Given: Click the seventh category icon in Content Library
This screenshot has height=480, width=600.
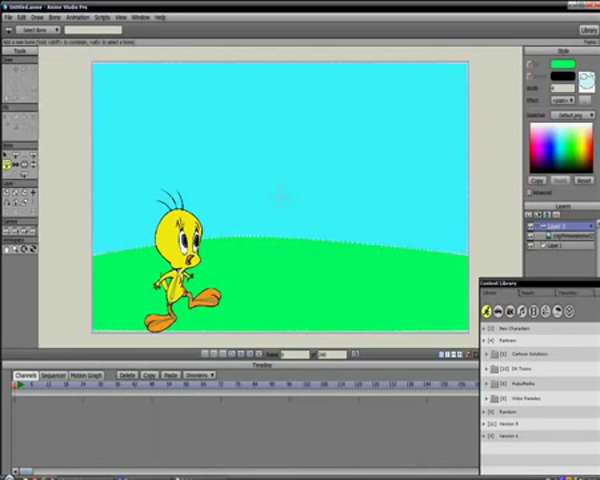Looking at the screenshot, I should pos(558,311).
